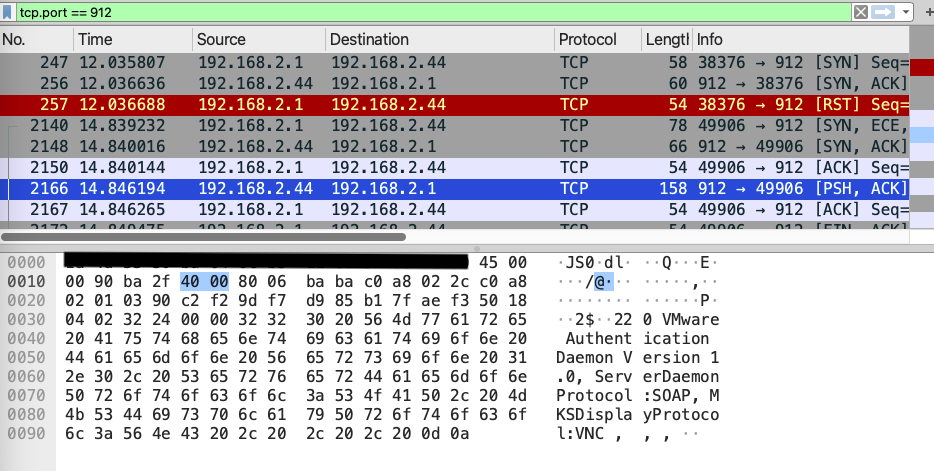Apply the display filter arrow button
This screenshot has width=934, height=471.
tap(883, 12)
